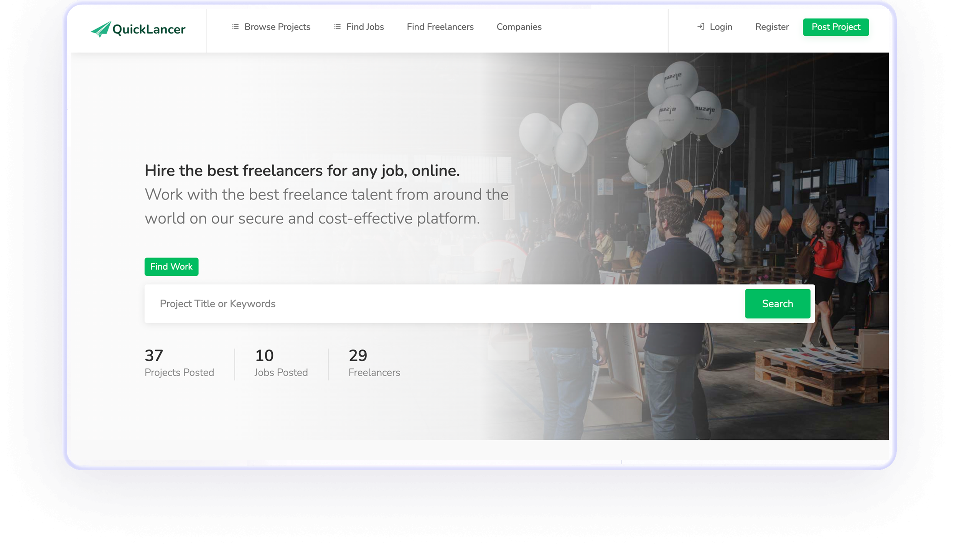Click the 37 Projects Posted stat
The width and height of the screenshot is (959, 560).
tap(179, 362)
